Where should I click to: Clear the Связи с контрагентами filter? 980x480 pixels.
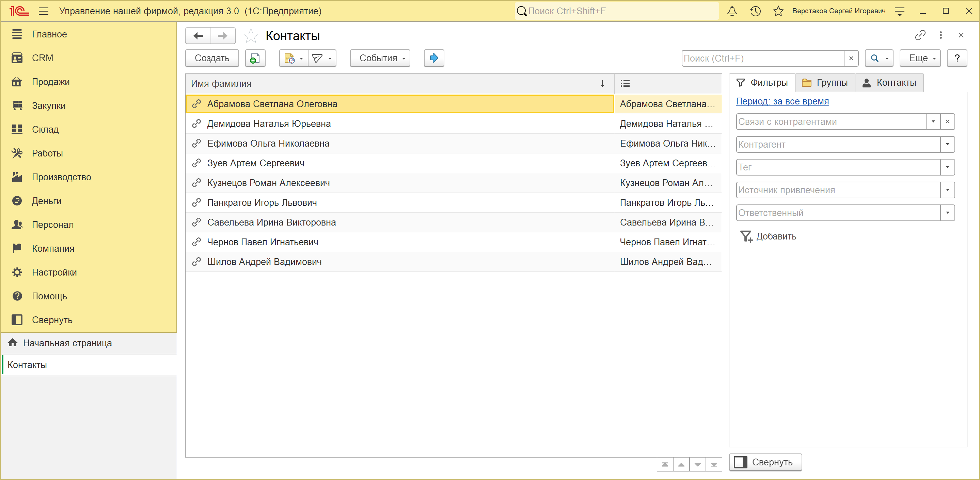pyautogui.click(x=947, y=121)
